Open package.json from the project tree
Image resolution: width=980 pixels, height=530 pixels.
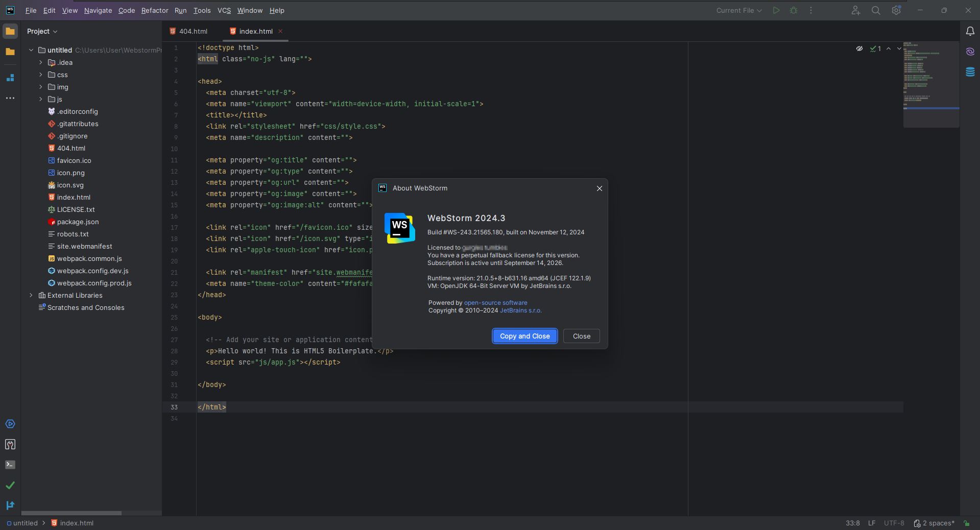click(78, 222)
